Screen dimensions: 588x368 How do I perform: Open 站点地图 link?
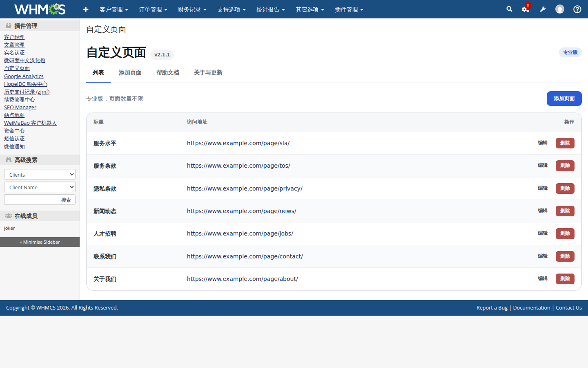tap(14, 115)
